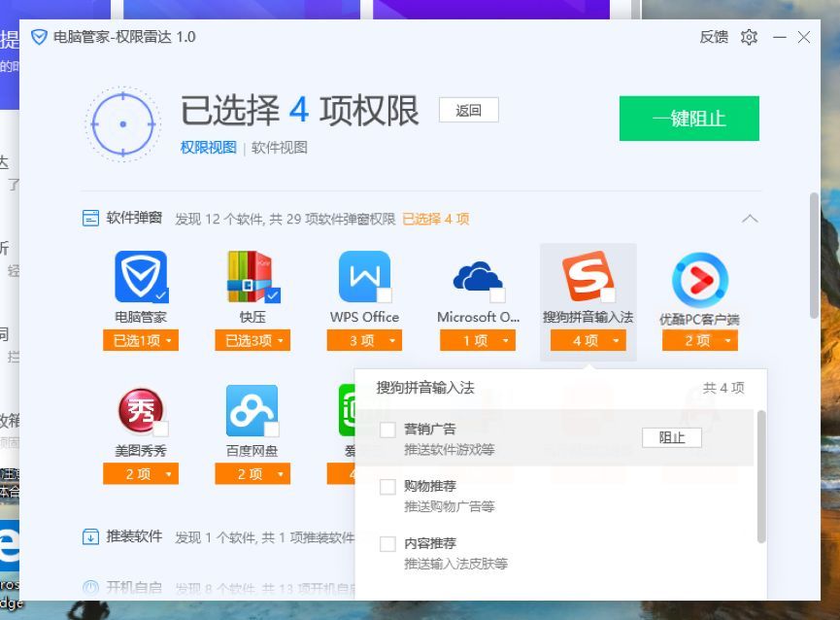Viewport: 840px width, 620px height.
Task: Open Edge icon on the desktop
Action: coord(10,546)
